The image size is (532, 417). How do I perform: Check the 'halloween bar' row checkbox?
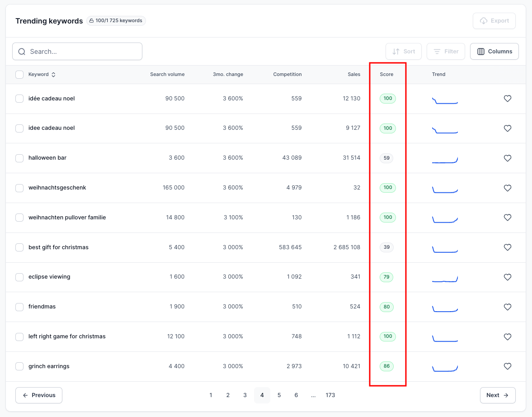[19, 158]
